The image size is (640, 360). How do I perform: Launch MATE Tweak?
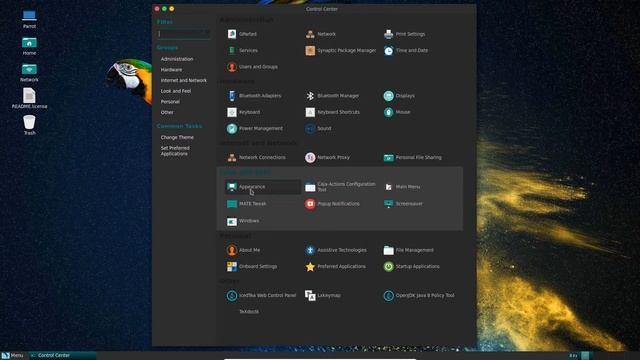pyautogui.click(x=246, y=203)
